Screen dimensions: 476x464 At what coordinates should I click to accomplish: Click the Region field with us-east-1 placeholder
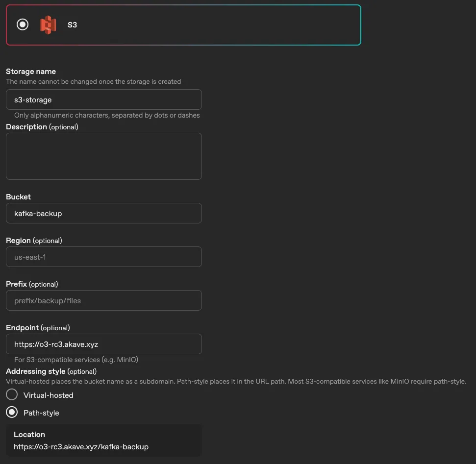pos(103,257)
